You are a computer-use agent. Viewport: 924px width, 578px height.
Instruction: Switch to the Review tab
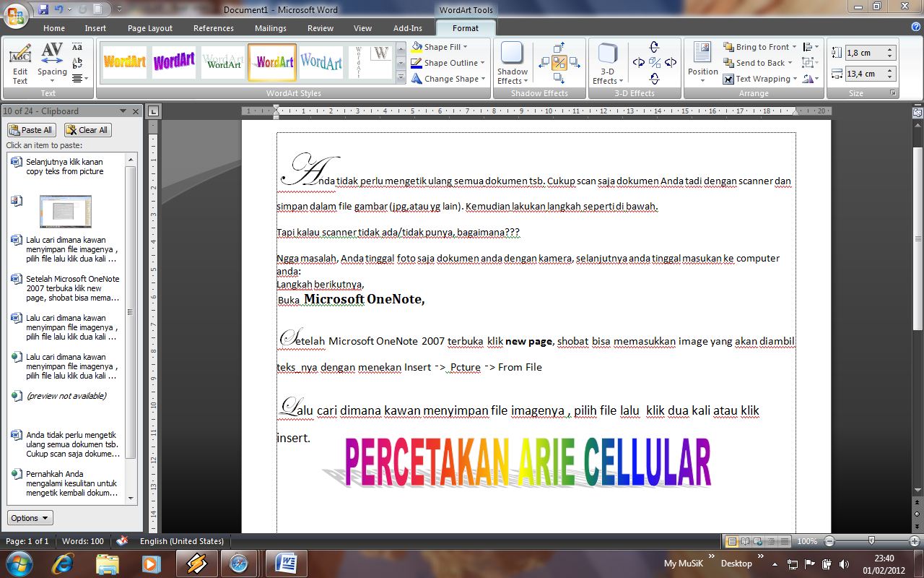coord(321,28)
